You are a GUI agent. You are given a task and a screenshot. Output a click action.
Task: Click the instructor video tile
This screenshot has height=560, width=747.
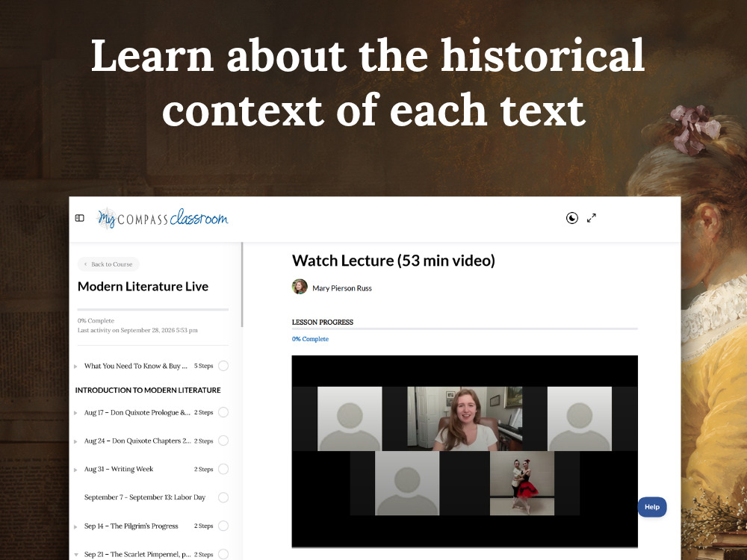pos(465,419)
